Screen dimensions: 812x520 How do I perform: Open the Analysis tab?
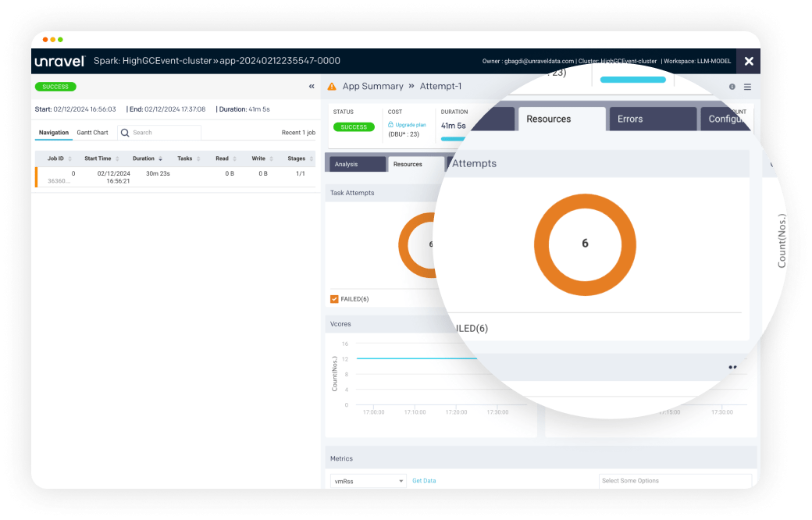358,164
